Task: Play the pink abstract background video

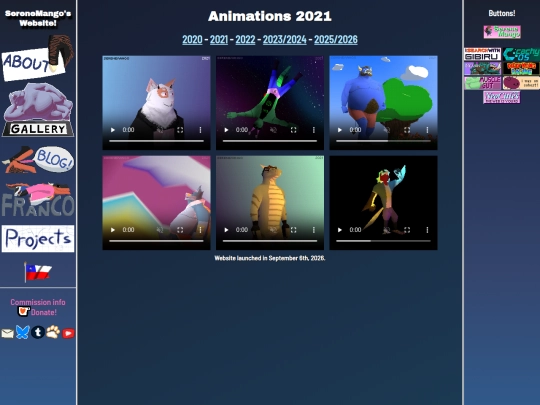Action: pyautogui.click(x=113, y=230)
